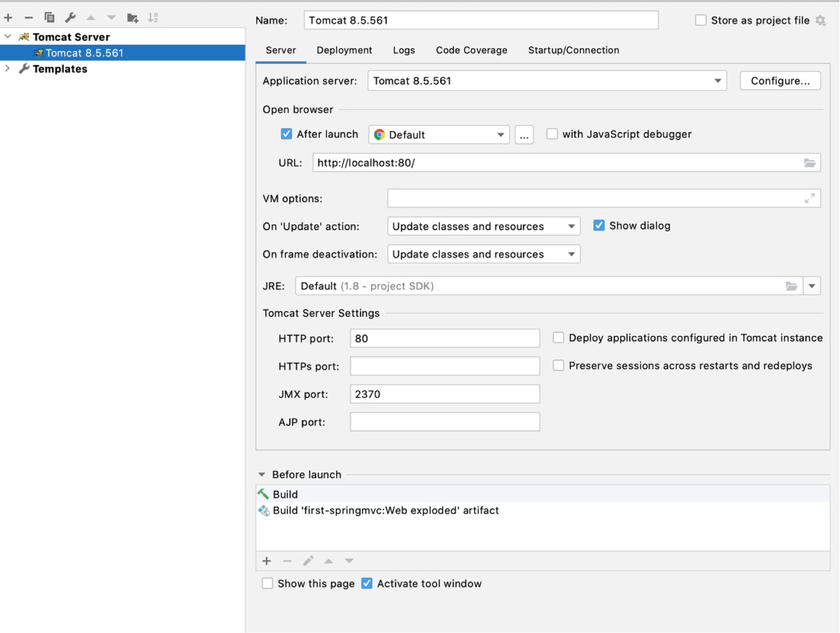Uncheck the After launch checkbox
The image size is (840, 633).
pyautogui.click(x=287, y=134)
